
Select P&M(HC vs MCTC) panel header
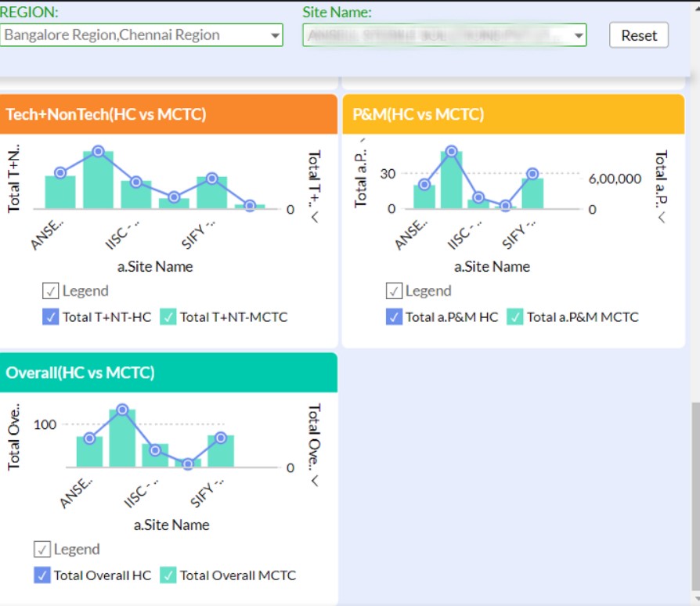pyautogui.click(x=513, y=114)
